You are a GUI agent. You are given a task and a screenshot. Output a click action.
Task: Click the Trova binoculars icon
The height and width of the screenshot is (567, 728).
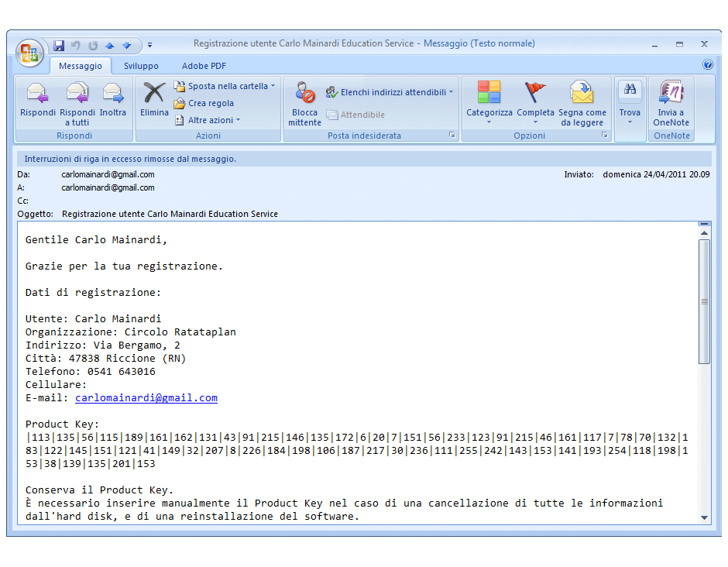point(630,89)
